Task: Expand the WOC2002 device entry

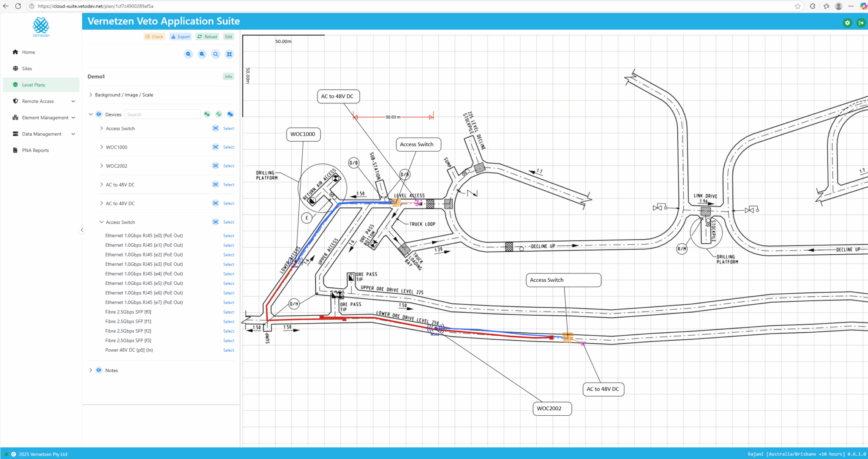Action: click(101, 166)
